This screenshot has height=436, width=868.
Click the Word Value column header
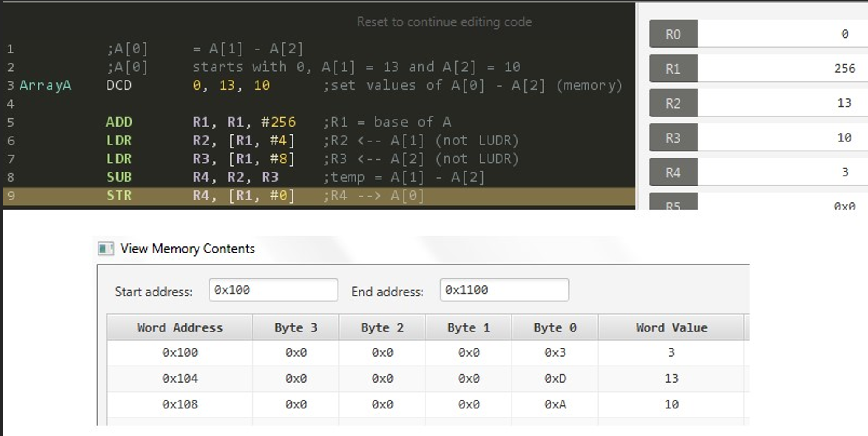[671, 327]
